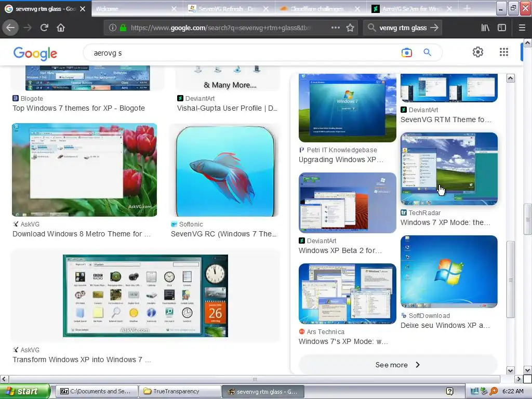Switch to the Welcome tab
The width and height of the screenshot is (532, 399).
click(x=132, y=9)
